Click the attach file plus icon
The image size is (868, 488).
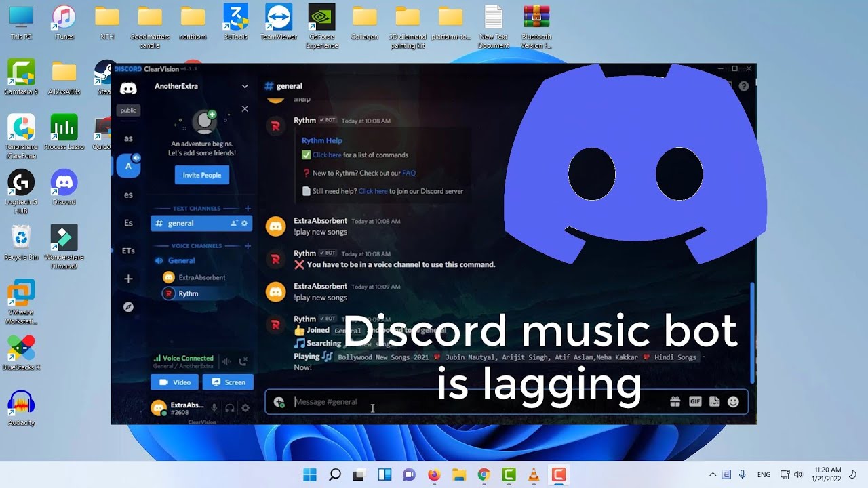279,402
